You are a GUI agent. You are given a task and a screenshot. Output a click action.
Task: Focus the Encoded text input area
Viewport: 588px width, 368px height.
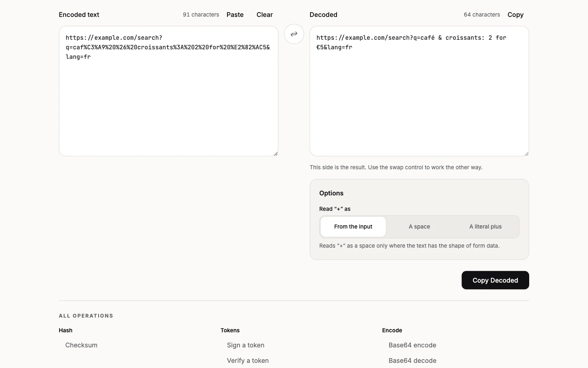coord(168,91)
